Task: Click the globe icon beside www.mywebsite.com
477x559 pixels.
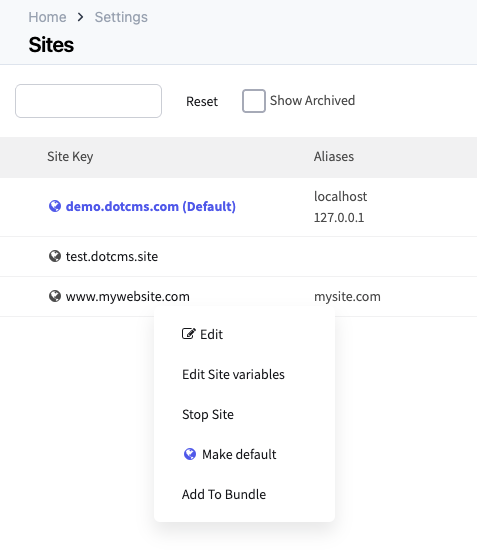Action: coord(55,296)
